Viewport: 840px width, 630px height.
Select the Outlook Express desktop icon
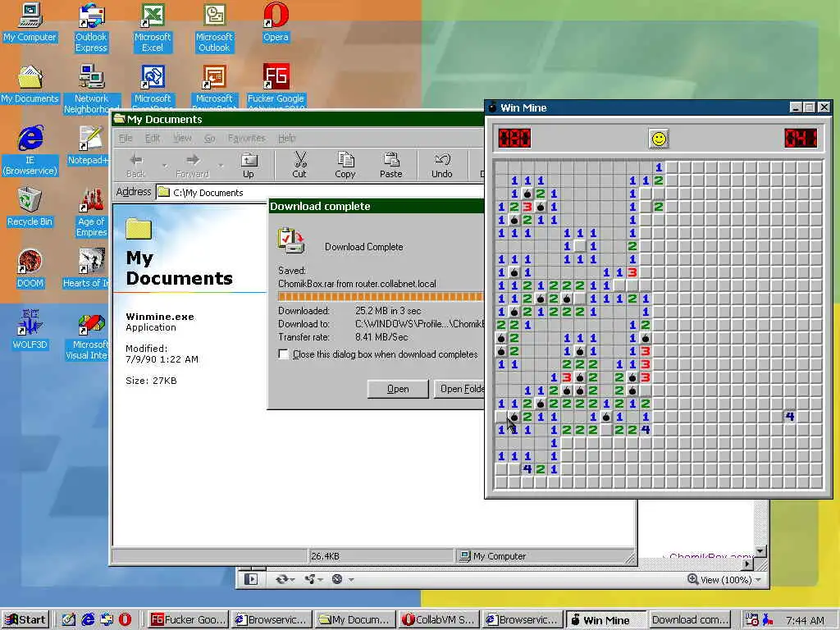click(91, 28)
